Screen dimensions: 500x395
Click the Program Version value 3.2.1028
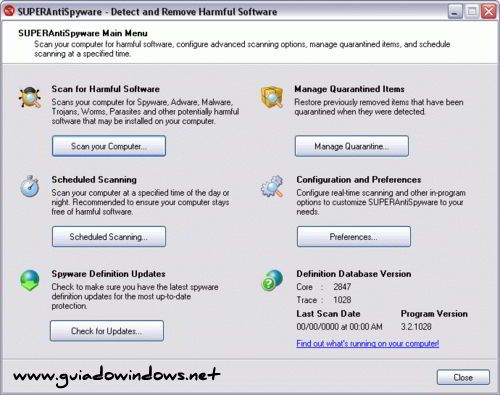(x=416, y=327)
